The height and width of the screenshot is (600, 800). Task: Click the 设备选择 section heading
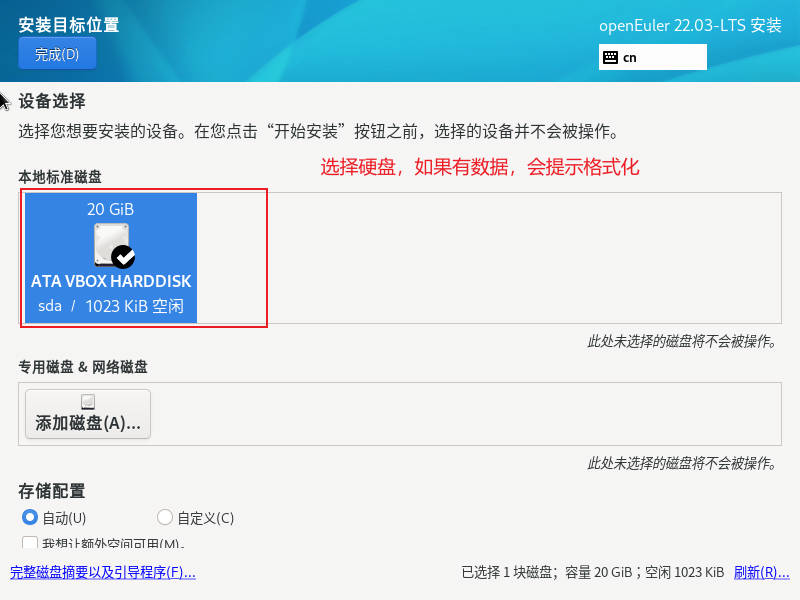[x=52, y=101]
